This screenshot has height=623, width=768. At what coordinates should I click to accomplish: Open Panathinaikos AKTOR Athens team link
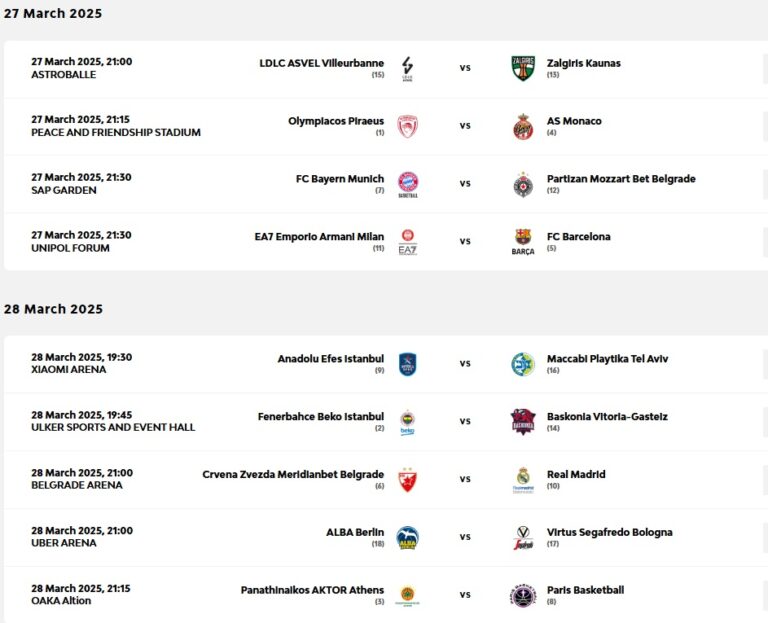[312, 590]
